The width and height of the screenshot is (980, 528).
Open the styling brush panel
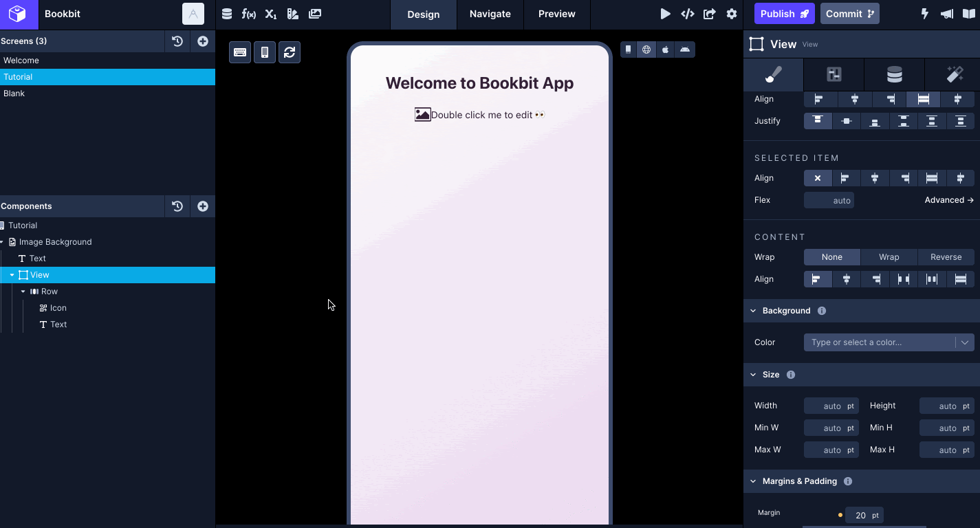772,74
